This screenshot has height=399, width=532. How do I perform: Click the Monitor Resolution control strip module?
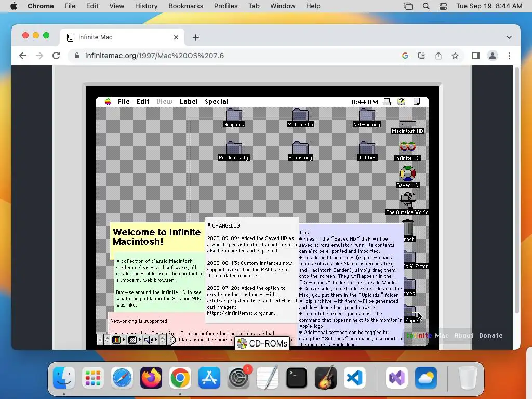click(132, 340)
